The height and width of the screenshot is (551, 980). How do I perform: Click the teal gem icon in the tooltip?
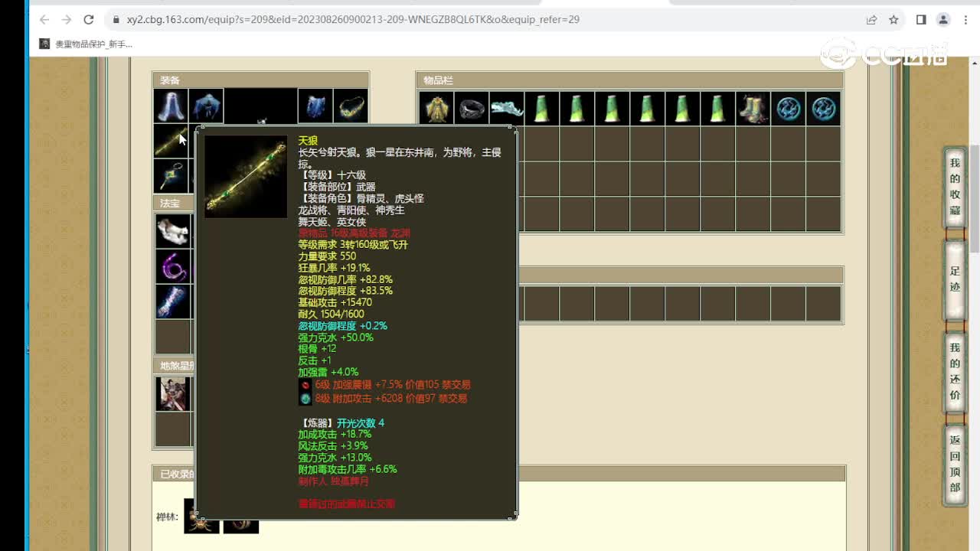[x=305, y=399]
